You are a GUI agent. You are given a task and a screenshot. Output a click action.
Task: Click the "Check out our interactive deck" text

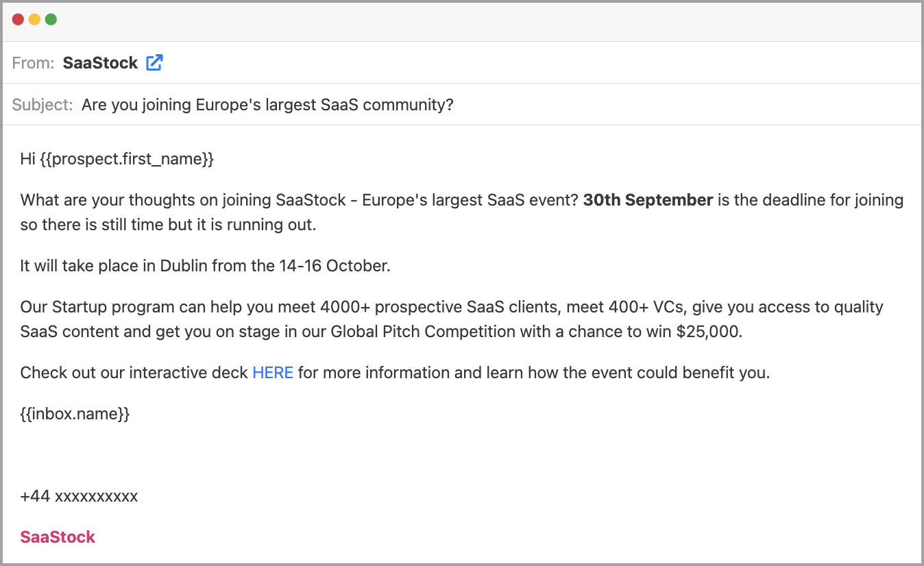134,373
